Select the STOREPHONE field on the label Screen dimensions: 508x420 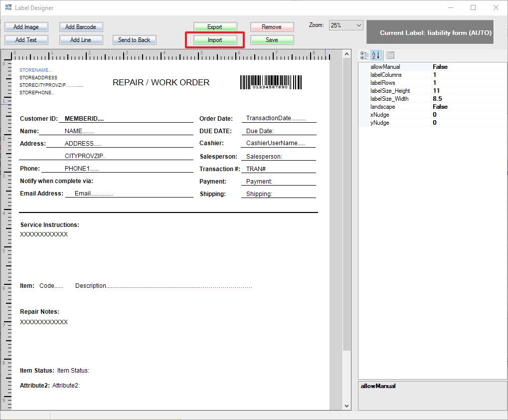(36, 92)
